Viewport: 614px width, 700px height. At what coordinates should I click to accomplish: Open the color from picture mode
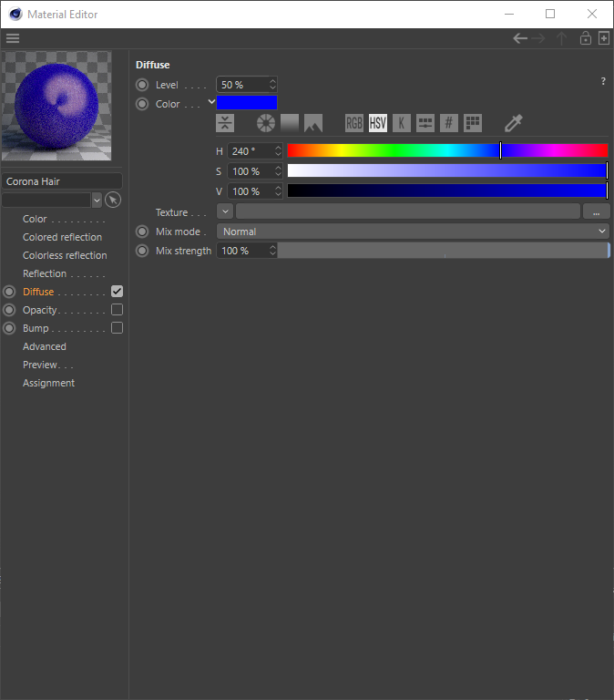(313, 123)
